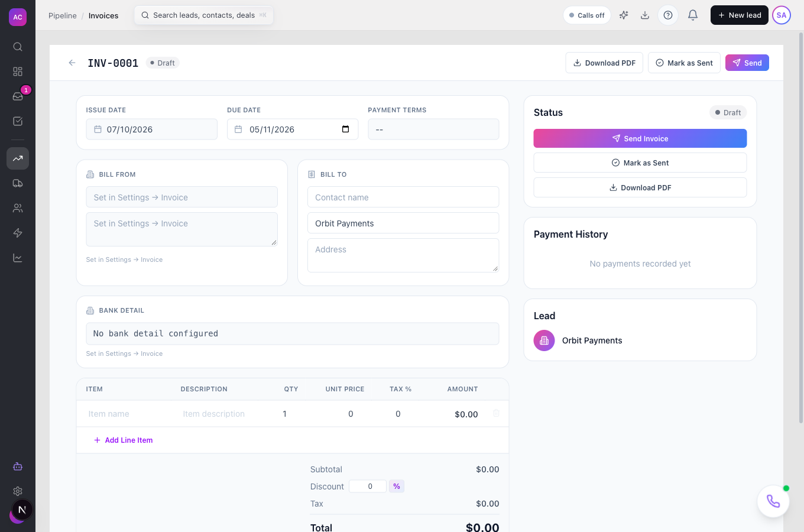The height and width of the screenshot is (532, 804).
Task: Open the truck icon in the sidebar
Action: (18, 183)
